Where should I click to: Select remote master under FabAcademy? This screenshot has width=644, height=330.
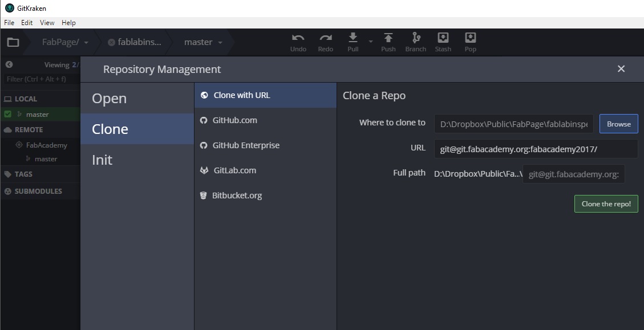46,159
